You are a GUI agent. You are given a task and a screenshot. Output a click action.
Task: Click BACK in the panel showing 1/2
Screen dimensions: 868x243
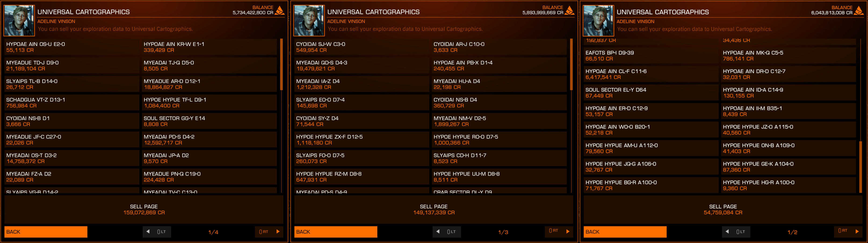(625, 232)
